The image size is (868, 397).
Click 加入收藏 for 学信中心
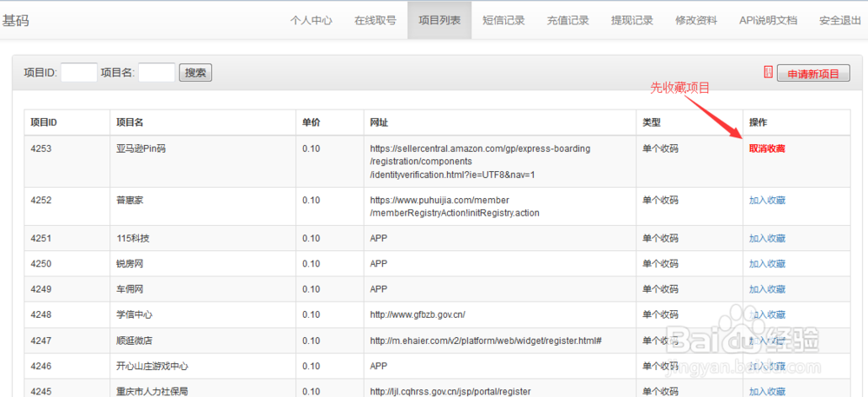766,315
